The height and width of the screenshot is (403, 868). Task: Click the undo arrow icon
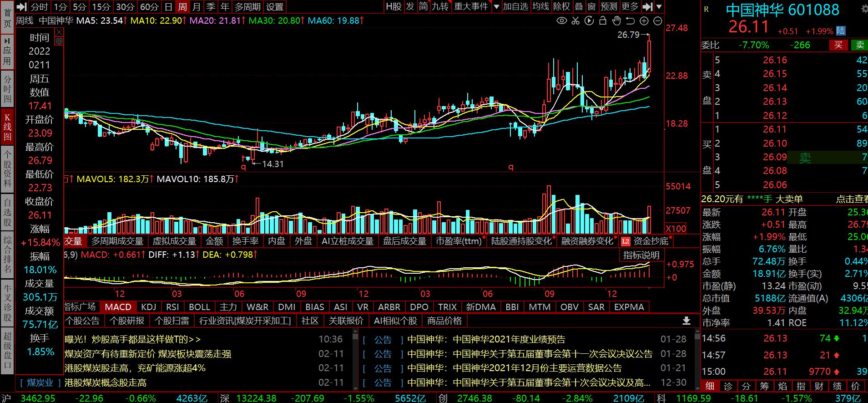coord(630,20)
